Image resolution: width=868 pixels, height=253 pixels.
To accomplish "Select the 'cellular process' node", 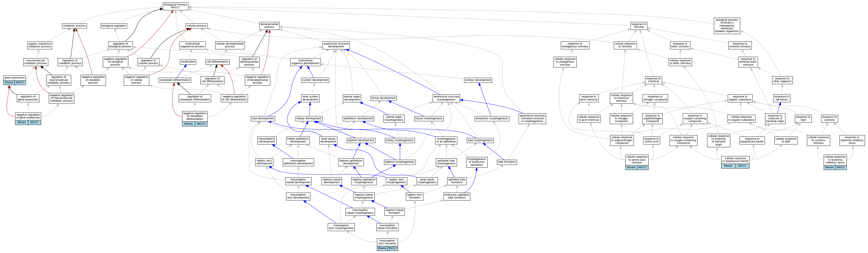I will click(196, 26).
